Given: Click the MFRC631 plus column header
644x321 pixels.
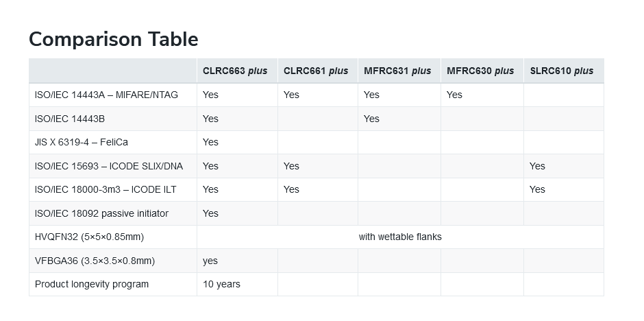Looking at the screenshot, I should click(x=397, y=71).
